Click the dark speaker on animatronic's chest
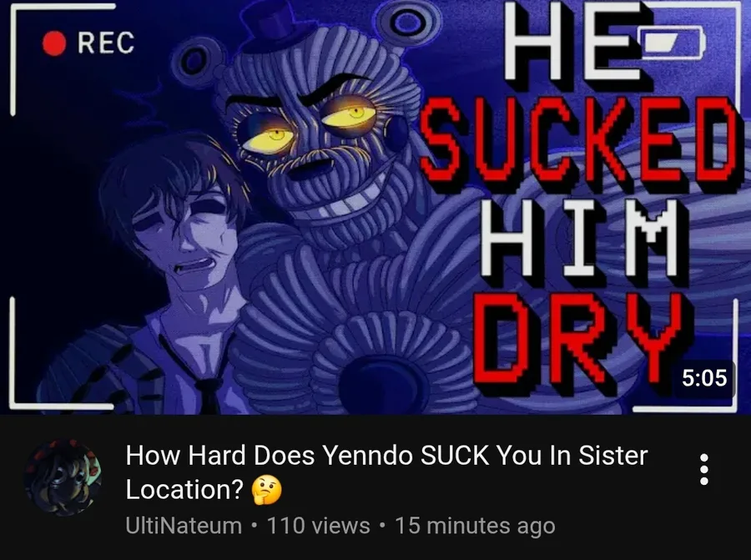The image size is (751, 560). (383, 385)
